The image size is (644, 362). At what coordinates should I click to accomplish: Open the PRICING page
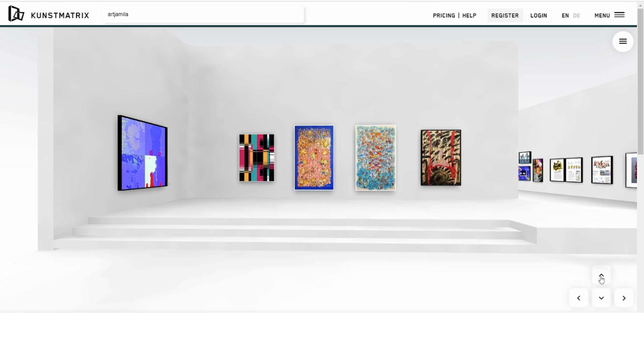click(444, 15)
